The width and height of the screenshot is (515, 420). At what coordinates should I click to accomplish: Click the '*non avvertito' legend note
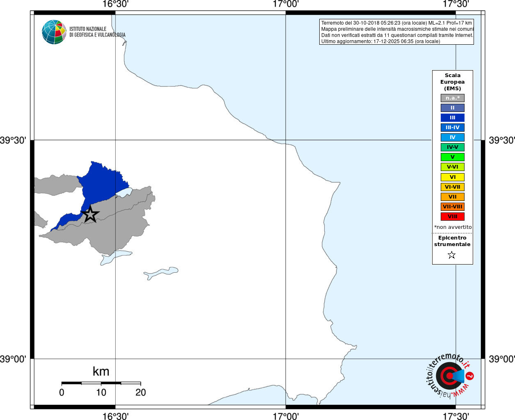(x=453, y=227)
